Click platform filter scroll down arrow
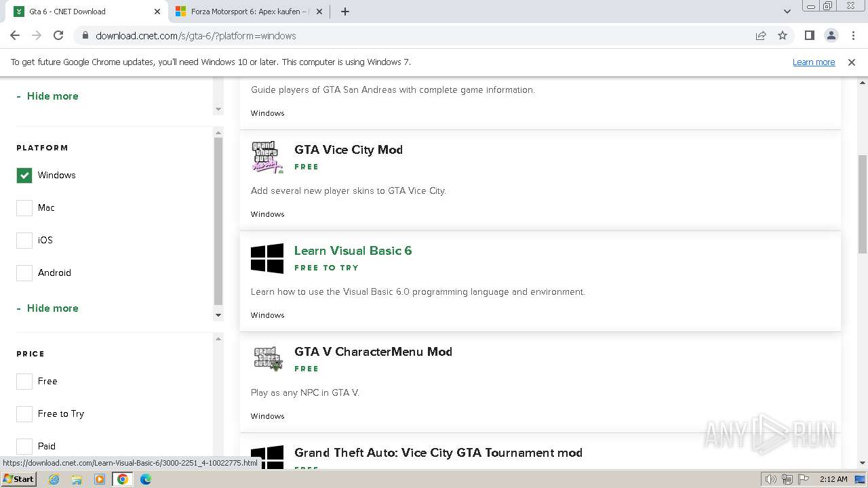Image resolution: width=868 pixels, height=488 pixels. 218,314
